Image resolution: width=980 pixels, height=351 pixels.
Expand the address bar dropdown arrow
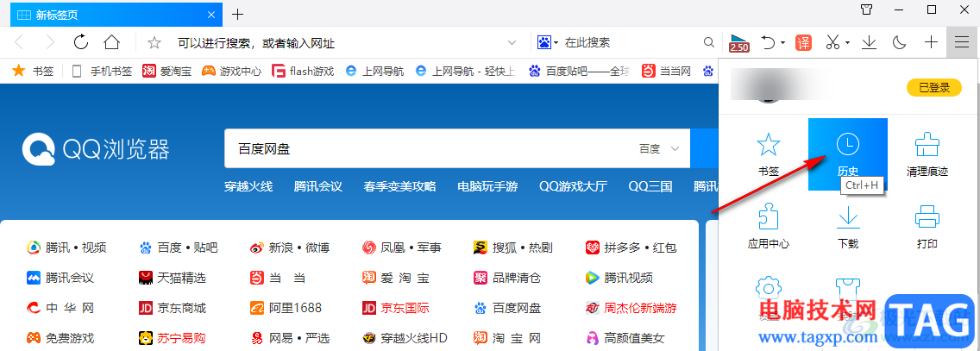coord(512,42)
